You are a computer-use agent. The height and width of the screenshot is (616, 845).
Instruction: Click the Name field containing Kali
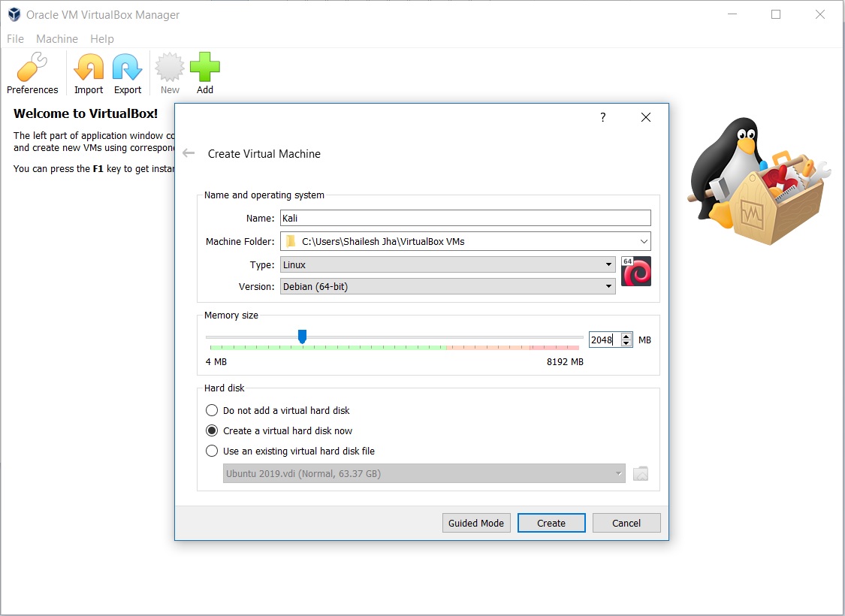click(466, 219)
